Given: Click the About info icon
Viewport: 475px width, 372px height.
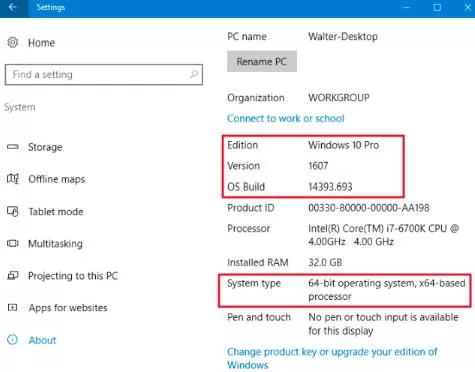Looking at the screenshot, I should coord(13,340).
